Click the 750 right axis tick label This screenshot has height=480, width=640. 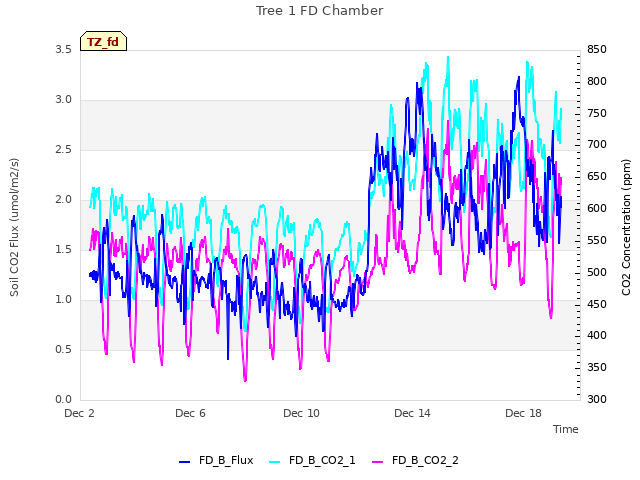click(x=597, y=113)
